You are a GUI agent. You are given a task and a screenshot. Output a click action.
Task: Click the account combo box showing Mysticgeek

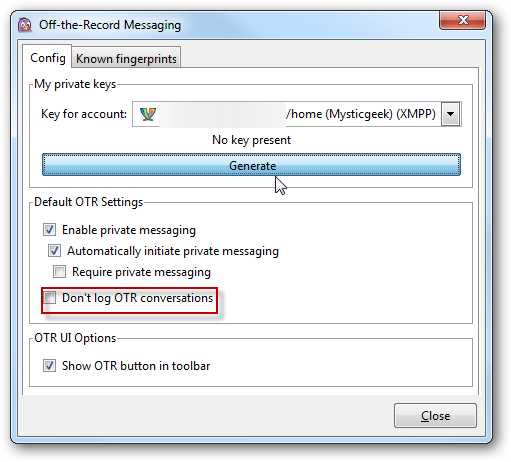(297, 114)
